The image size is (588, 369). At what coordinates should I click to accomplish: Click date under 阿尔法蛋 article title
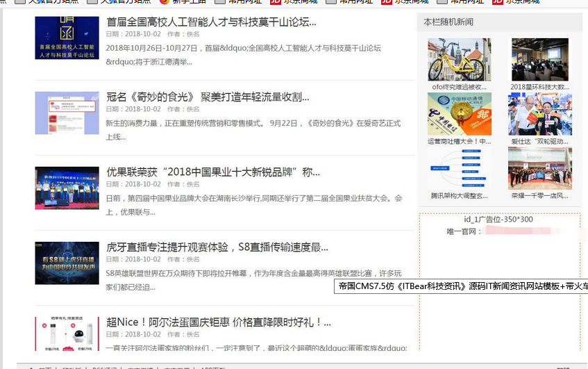tap(133, 334)
